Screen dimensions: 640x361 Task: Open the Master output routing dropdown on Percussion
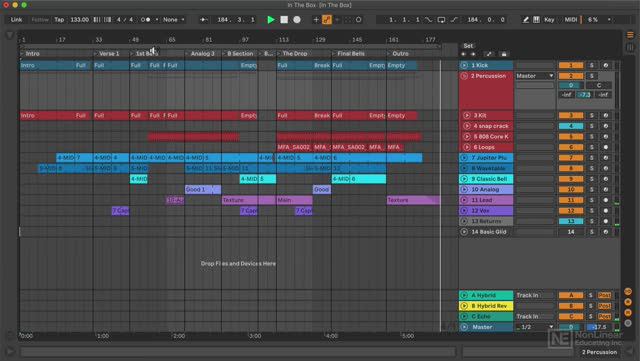pyautogui.click(x=535, y=76)
